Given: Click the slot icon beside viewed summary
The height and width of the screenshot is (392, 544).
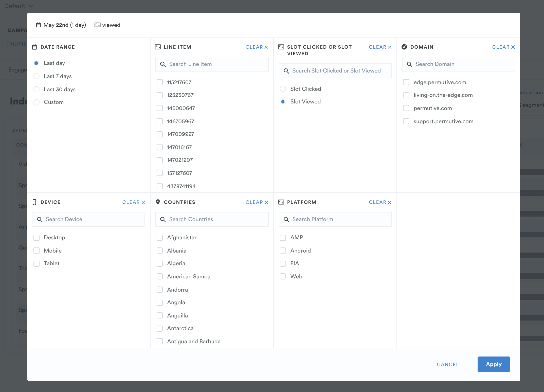Looking at the screenshot, I should click(97, 25).
